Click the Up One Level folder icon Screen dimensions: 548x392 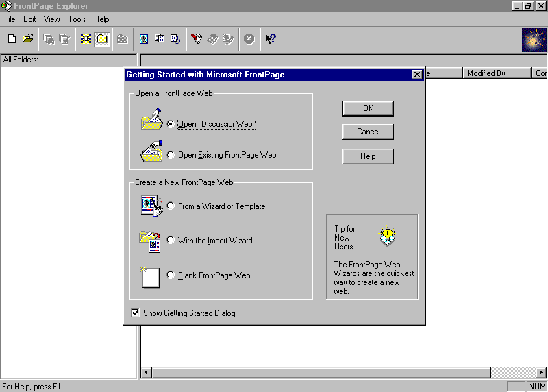[x=123, y=39]
